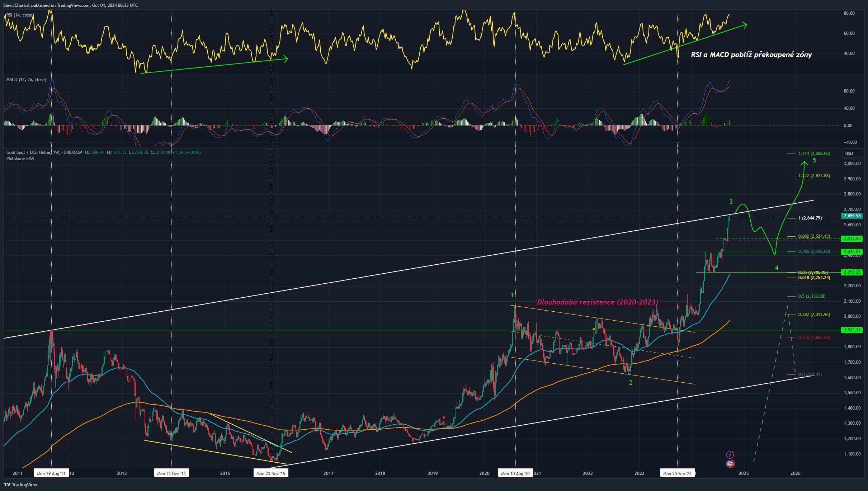Click the orange dot marker near 2022
868x491 pixels.
point(594,329)
